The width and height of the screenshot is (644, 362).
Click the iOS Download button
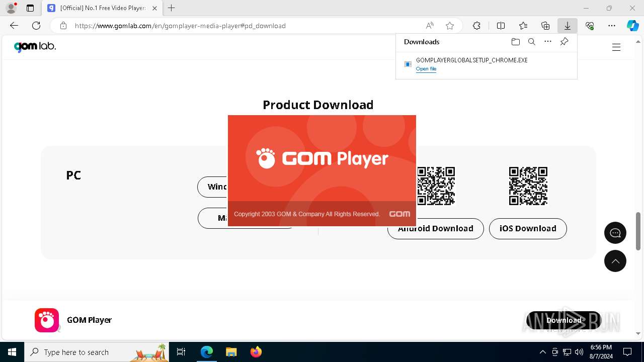528,228
